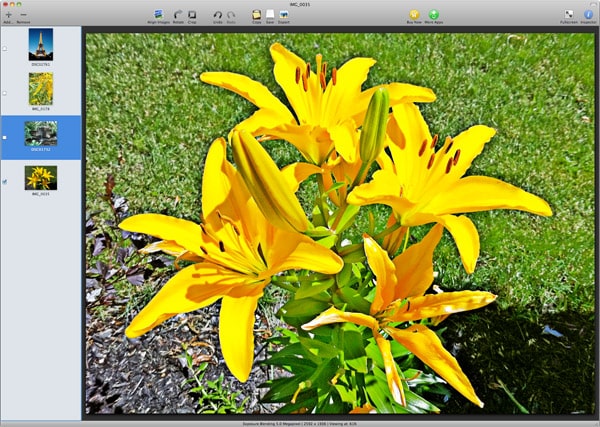The width and height of the screenshot is (600, 427).
Task: Toggle the highlighted sidebar row's checkbox
Action: click(5, 137)
